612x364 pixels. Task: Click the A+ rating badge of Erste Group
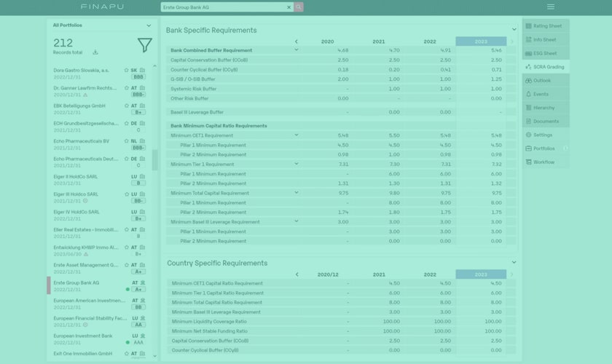tap(138, 290)
